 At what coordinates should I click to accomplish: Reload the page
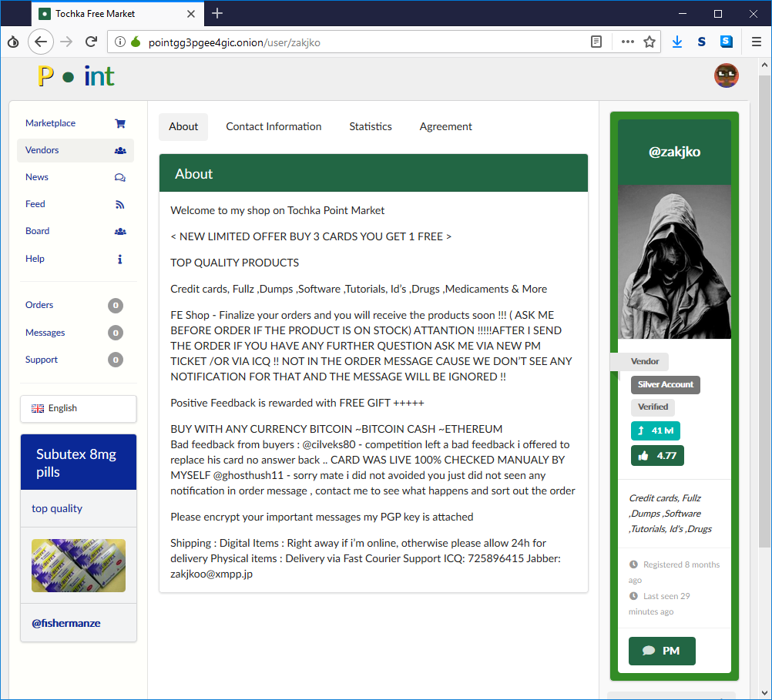pyautogui.click(x=91, y=42)
